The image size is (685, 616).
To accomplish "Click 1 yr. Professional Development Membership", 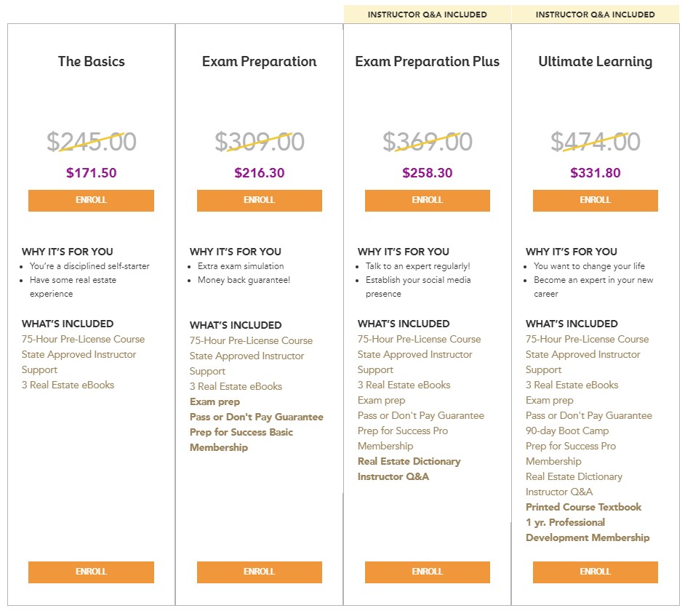I will 588,530.
